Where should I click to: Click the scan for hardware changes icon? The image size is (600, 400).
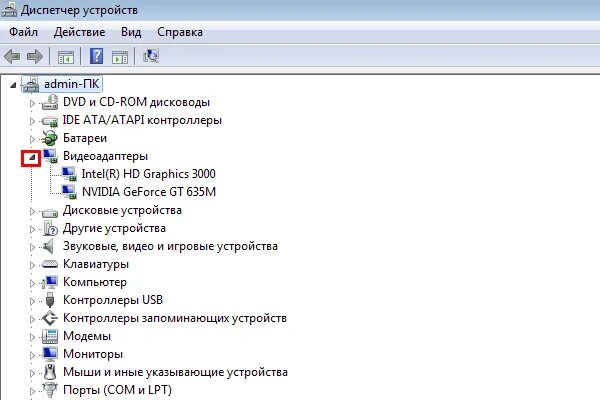(x=151, y=56)
